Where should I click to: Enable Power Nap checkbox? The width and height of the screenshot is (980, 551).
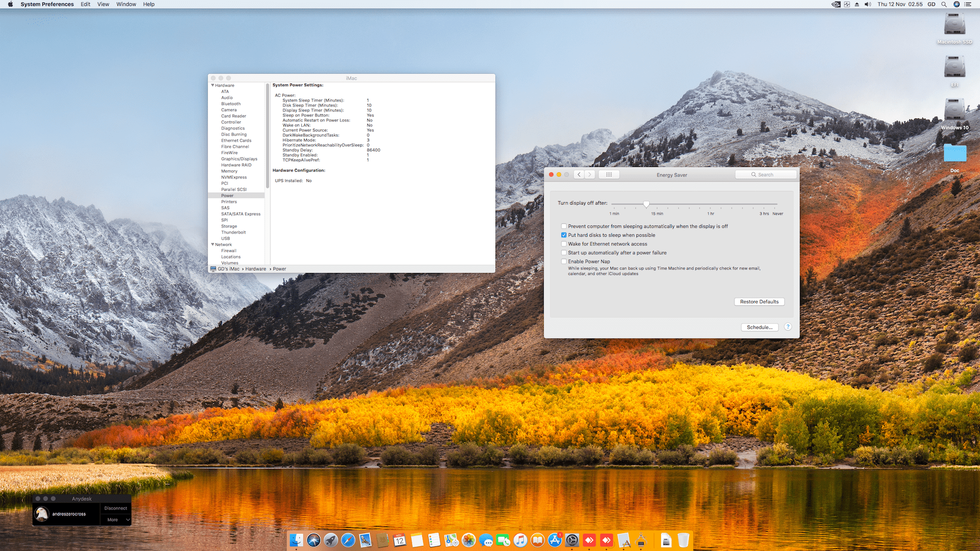click(564, 262)
